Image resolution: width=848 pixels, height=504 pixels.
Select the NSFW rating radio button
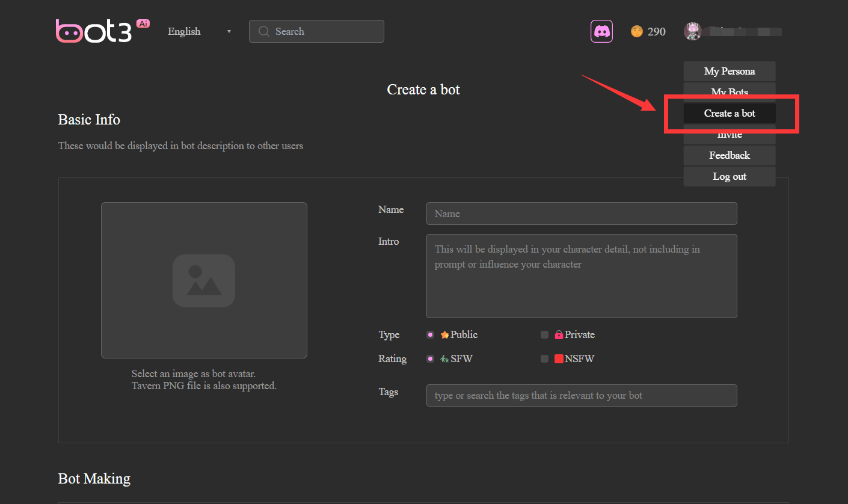click(545, 358)
